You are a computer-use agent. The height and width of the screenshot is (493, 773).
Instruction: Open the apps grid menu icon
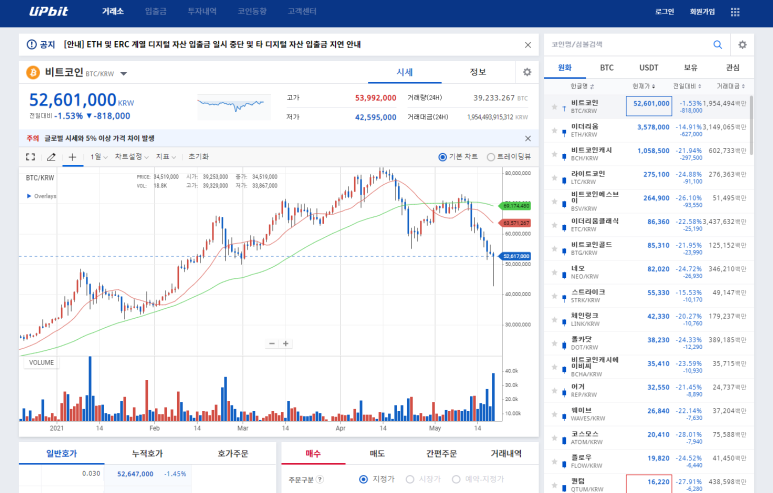735,12
